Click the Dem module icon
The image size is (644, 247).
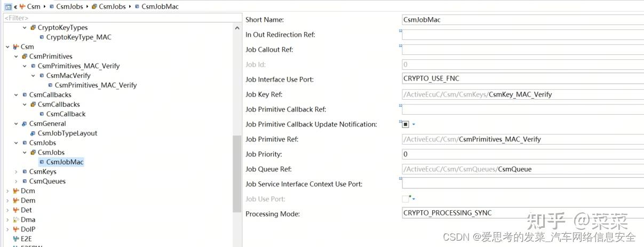[x=16, y=201]
